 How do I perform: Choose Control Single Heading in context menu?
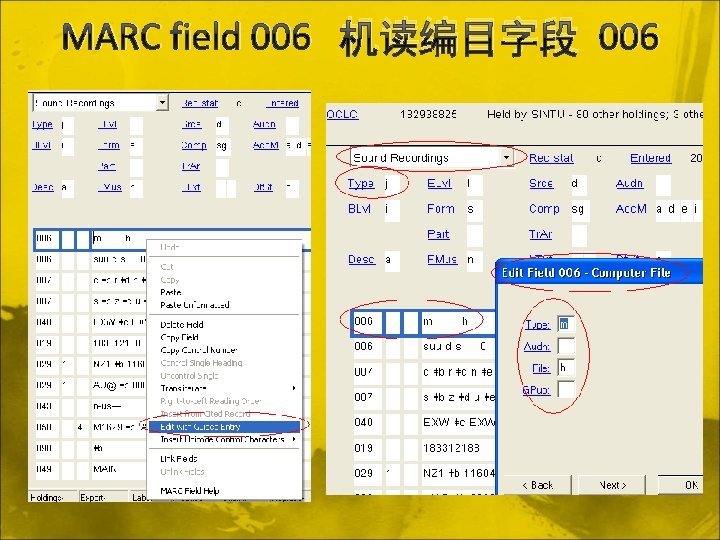(224, 363)
